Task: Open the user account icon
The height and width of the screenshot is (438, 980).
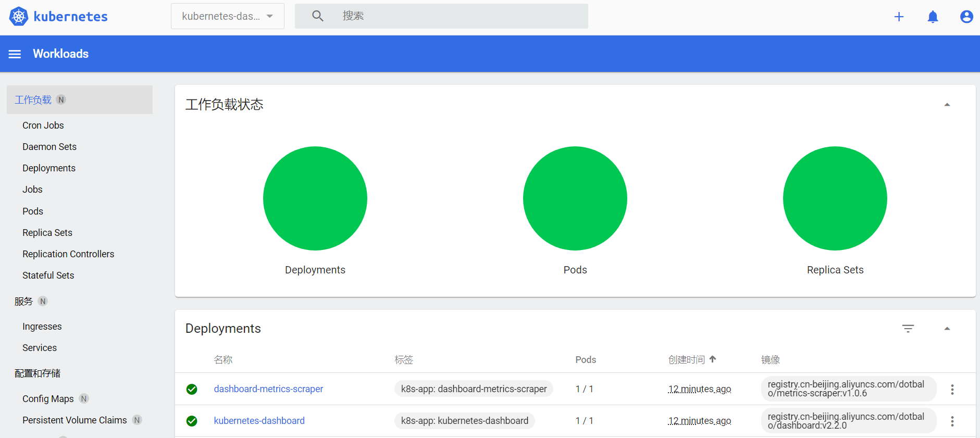Action: (x=966, y=17)
